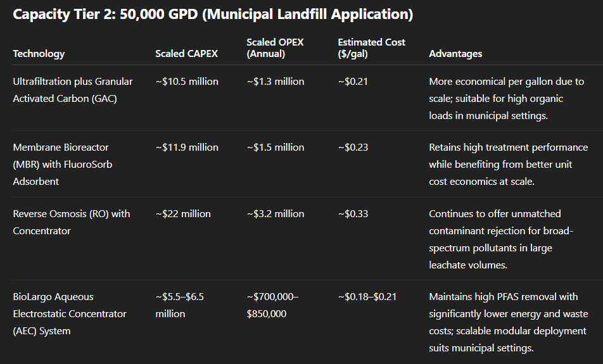Select the '~$22 million' CAPEX value
This screenshot has height=364, width=603.
tap(183, 214)
